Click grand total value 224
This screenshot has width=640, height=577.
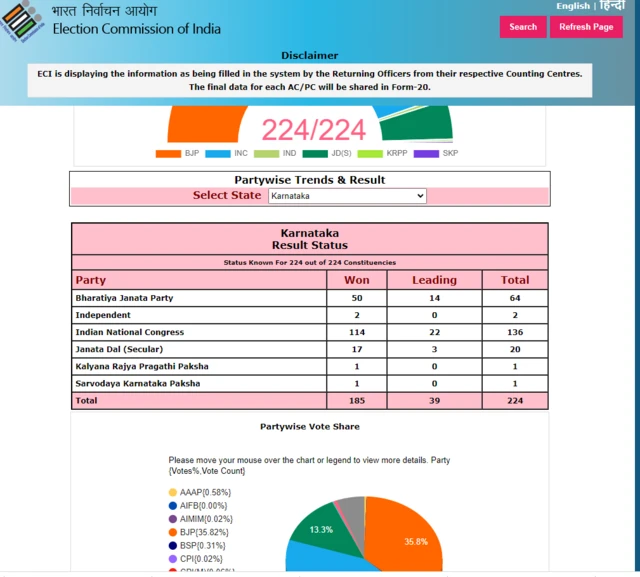click(x=515, y=401)
